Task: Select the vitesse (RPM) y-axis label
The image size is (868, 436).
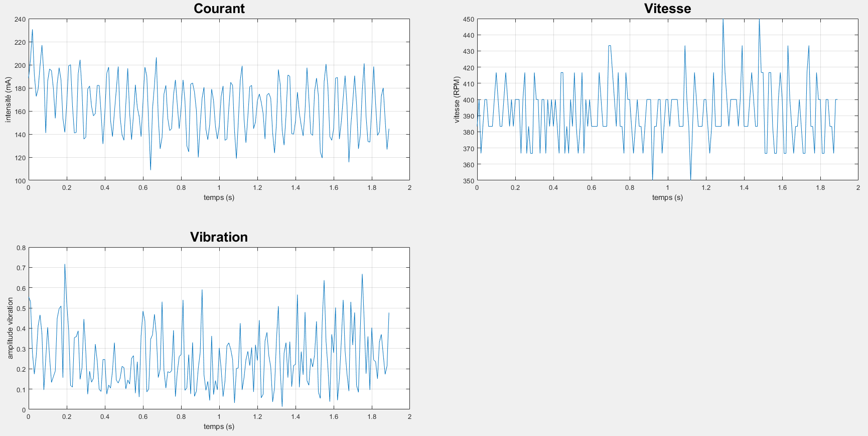Action: pyautogui.click(x=457, y=99)
